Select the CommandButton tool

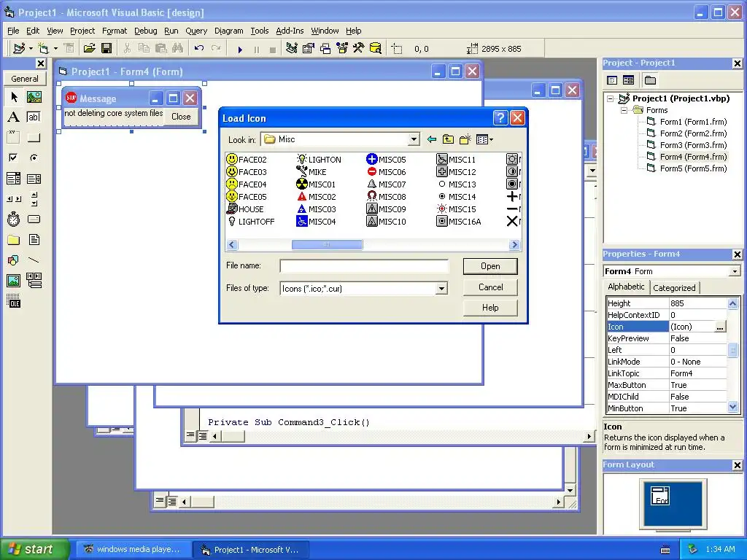click(34, 138)
